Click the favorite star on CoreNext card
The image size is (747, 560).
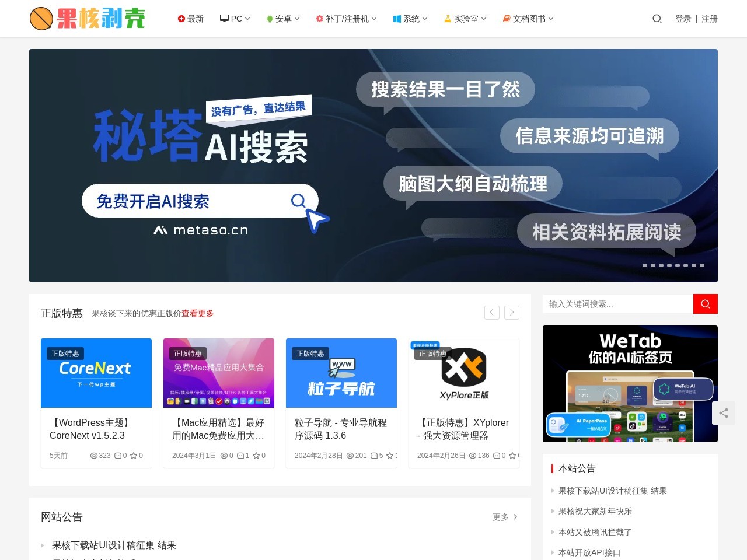(133, 456)
